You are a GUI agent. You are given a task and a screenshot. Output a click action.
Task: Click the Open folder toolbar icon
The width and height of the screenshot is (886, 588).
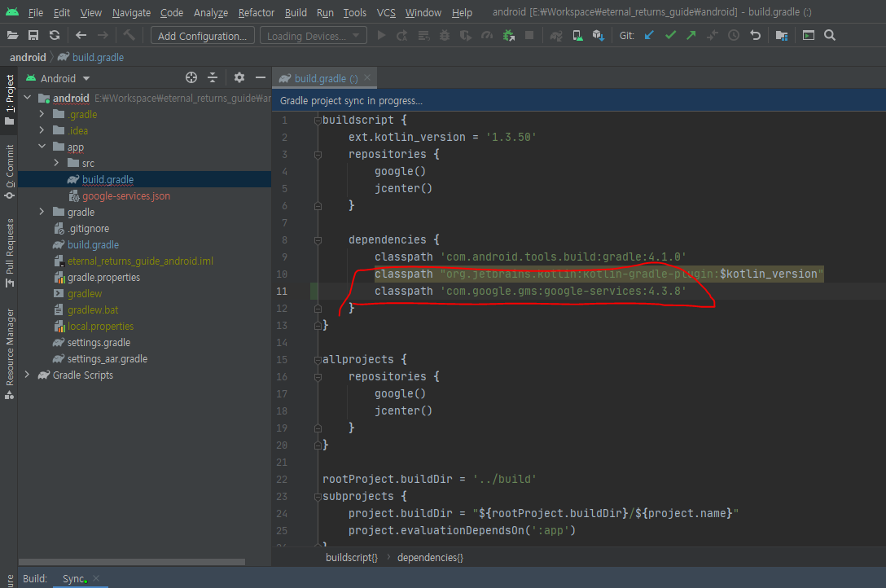tap(12, 36)
